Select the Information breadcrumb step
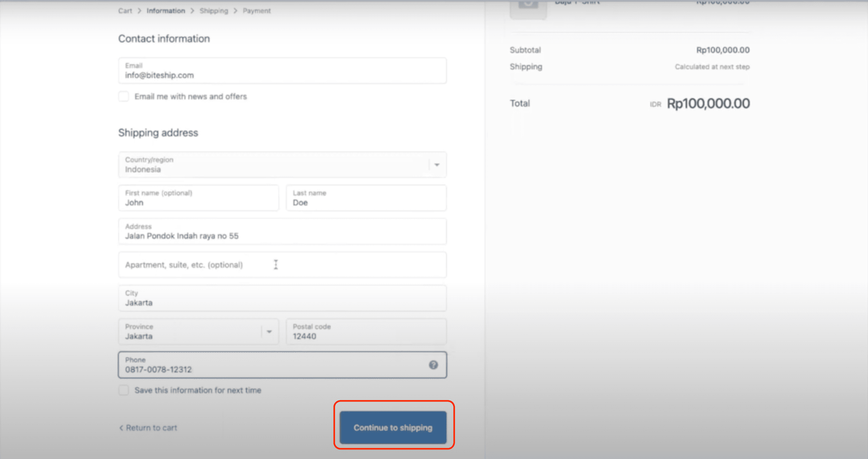Screen dimensions: 868x459 pyautogui.click(x=166, y=11)
